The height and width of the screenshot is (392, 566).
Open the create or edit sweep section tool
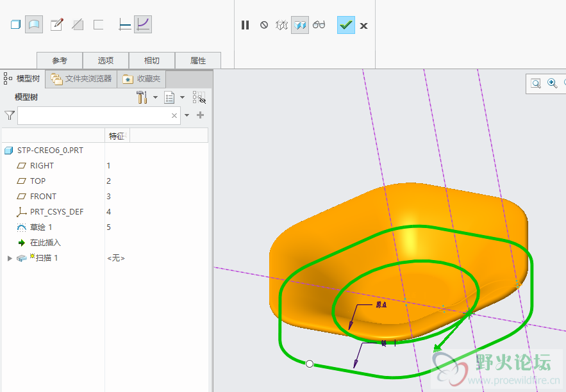pyautogui.click(x=56, y=24)
